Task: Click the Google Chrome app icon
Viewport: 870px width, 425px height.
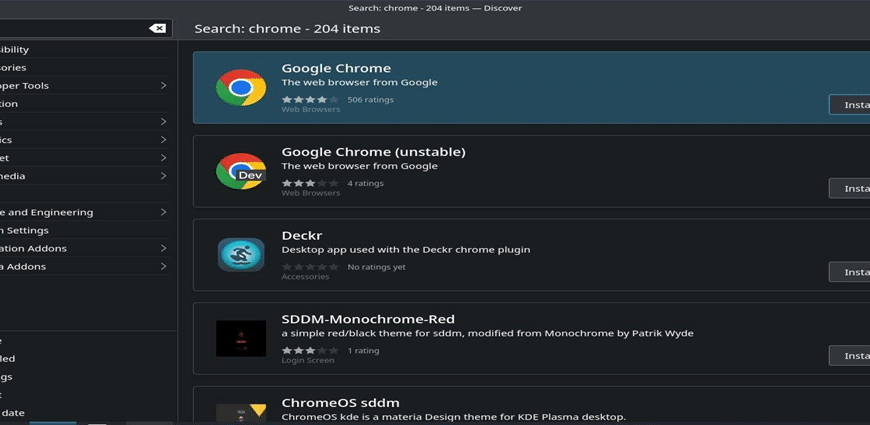Action: tap(241, 88)
